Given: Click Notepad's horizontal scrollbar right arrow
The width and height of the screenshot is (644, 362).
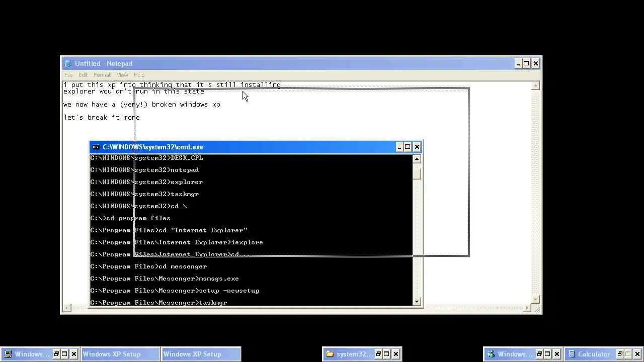Looking at the screenshot, I should pyautogui.click(x=528, y=308).
